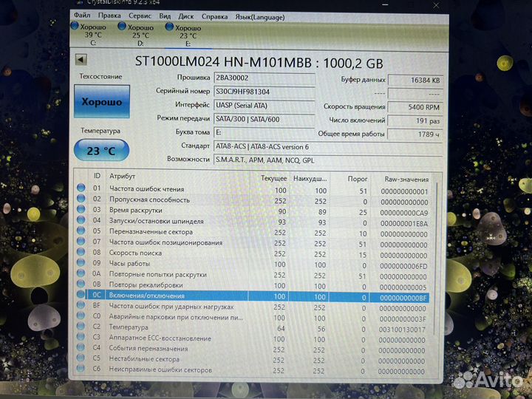Open the Сервис menu
Viewport: 532px width, 399px height.
140,15
